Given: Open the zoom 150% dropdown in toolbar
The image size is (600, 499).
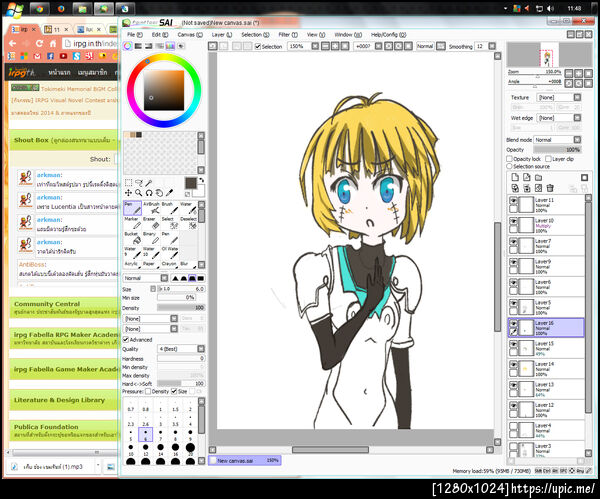Looking at the screenshot, I should (315, 46).
